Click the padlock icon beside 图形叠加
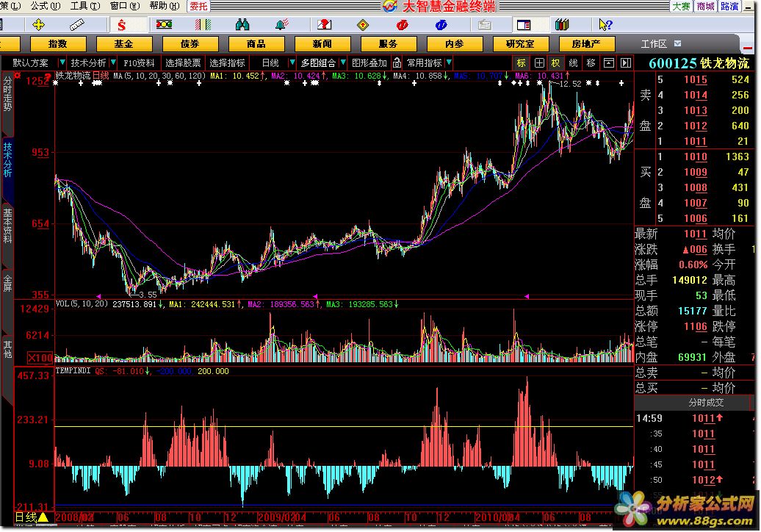Screen dimensions: 761x532 coord(397,62)
